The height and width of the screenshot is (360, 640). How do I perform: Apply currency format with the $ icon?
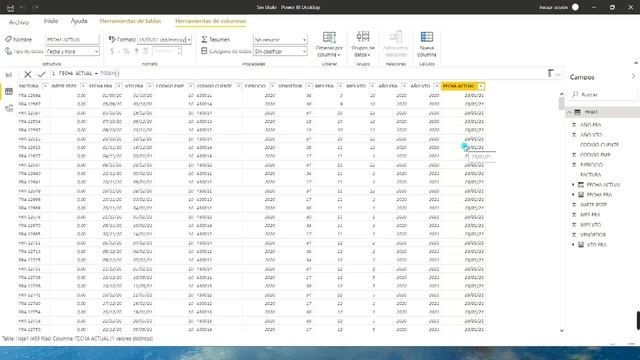pyautogui.click(x=112, y=51)
